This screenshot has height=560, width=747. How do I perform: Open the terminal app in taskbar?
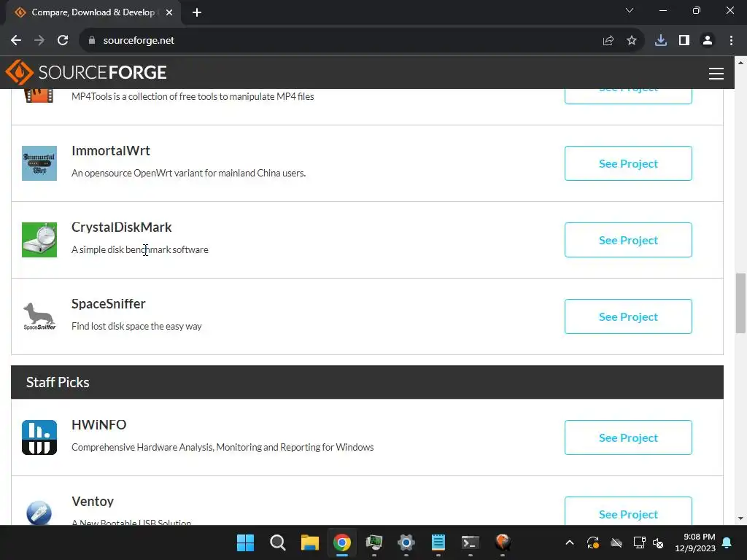(x=471, y=542)
